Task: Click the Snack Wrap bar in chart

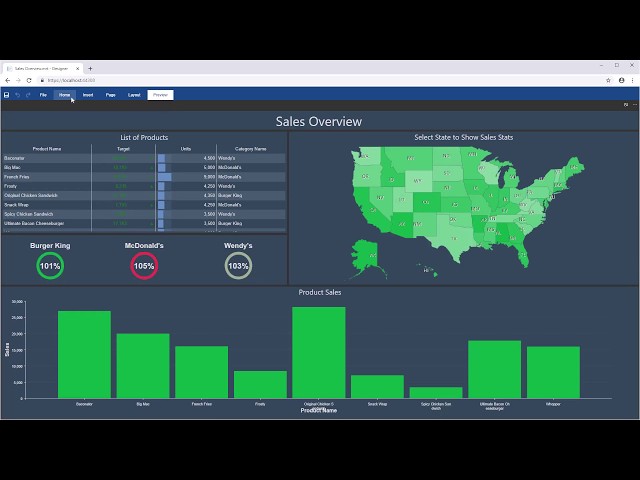Action: (378, 387)
